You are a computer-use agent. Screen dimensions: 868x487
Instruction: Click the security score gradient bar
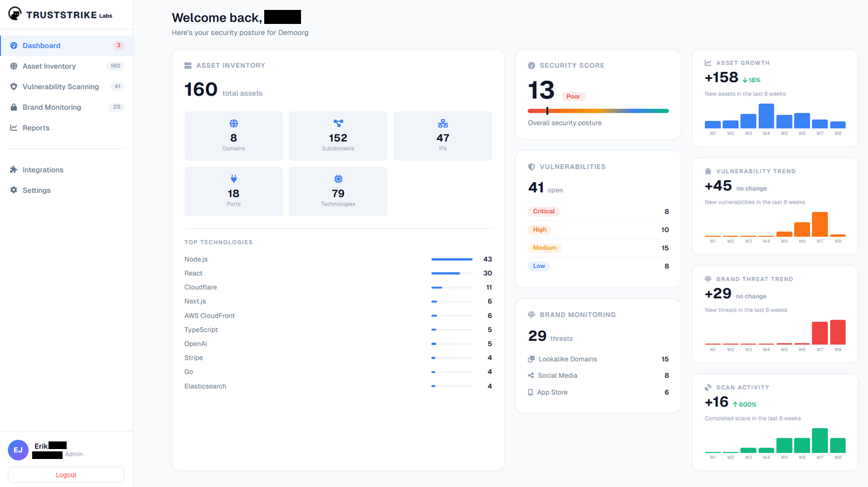[598, 110]
